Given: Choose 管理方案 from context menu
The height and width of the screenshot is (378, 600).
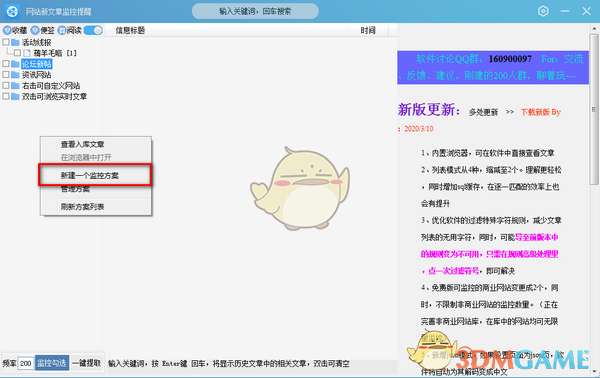Looking at the screenshot, I should [x=75, y=189].
